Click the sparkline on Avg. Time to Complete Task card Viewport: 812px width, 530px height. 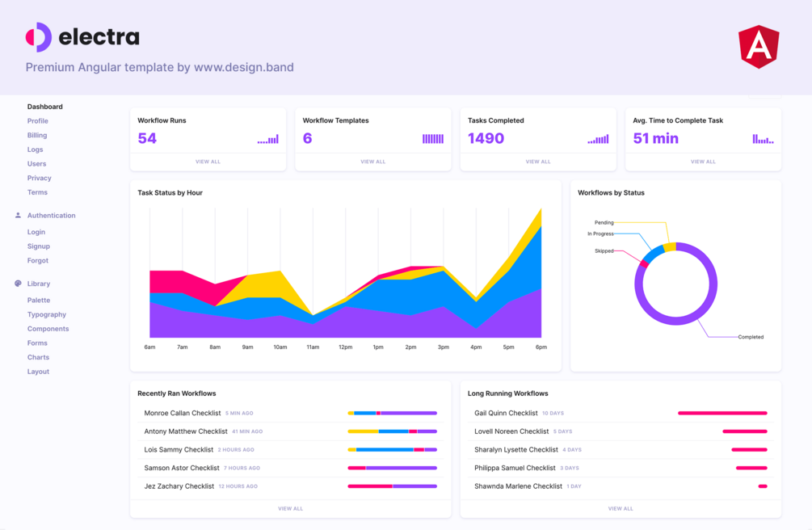coord(763,139)
